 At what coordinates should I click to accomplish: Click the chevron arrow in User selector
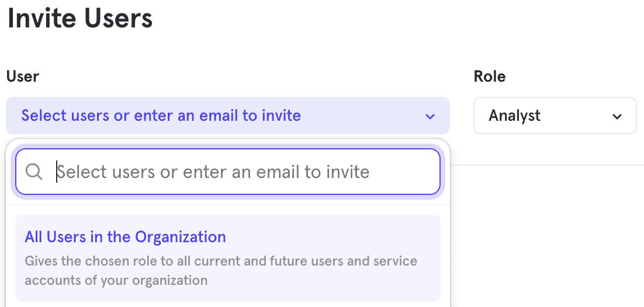430,116
